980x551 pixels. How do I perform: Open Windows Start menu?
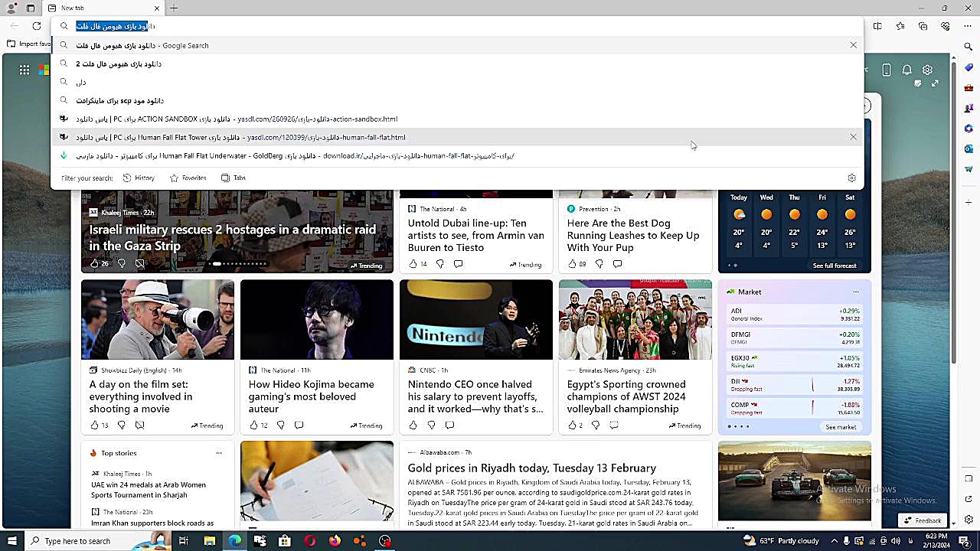tap(12, 541)
